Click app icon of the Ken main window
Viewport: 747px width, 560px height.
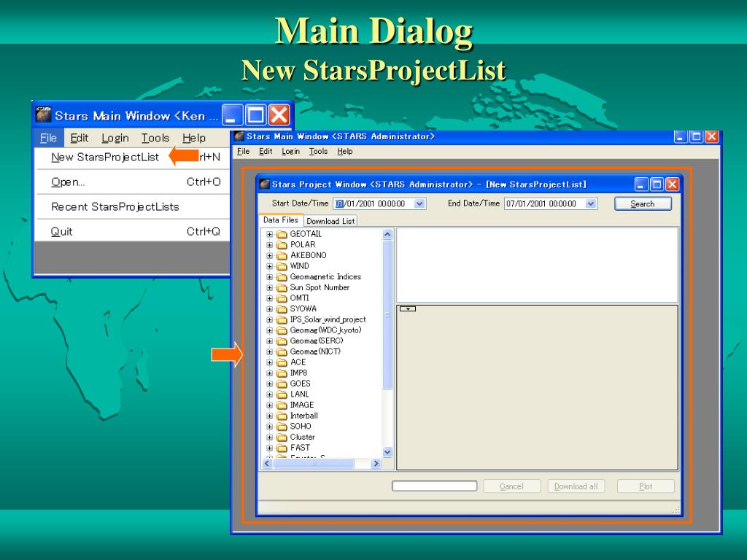(43, 115)
